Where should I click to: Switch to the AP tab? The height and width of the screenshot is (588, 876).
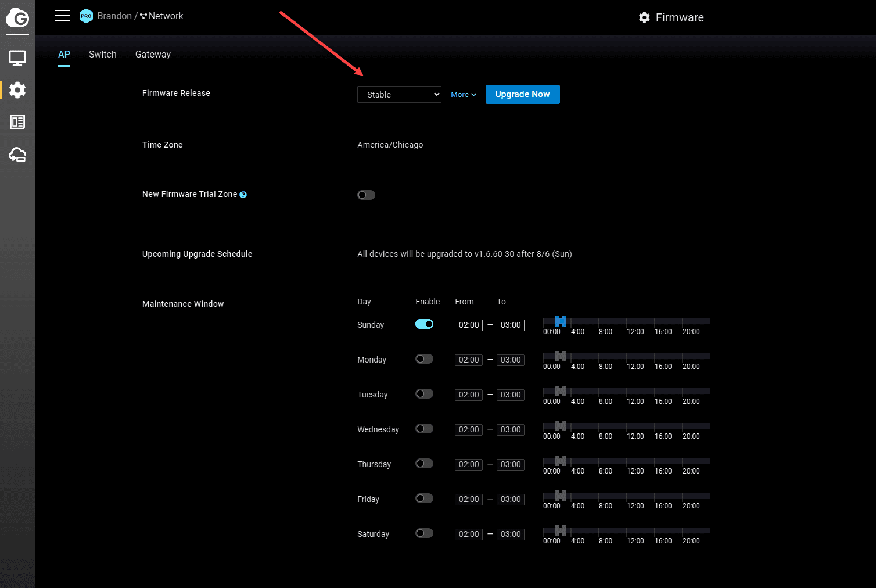tap(64, 54)
